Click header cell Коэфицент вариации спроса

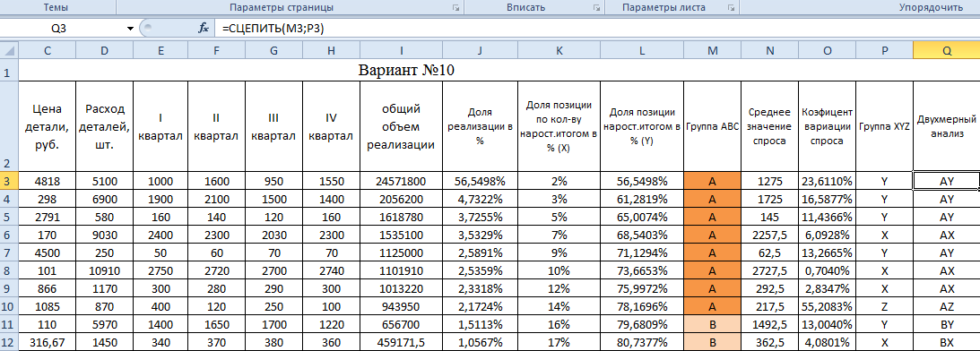point(828,127)
